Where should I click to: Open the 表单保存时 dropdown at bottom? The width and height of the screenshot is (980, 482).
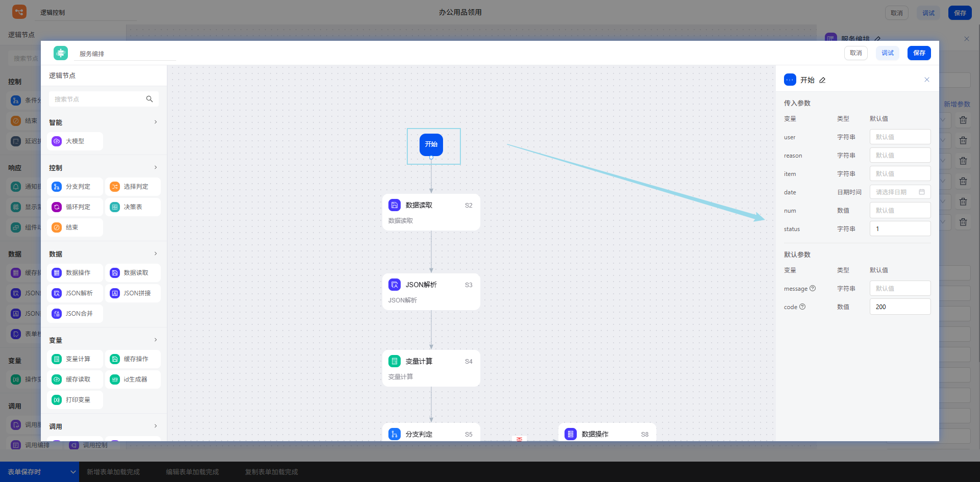coord(73,472)
